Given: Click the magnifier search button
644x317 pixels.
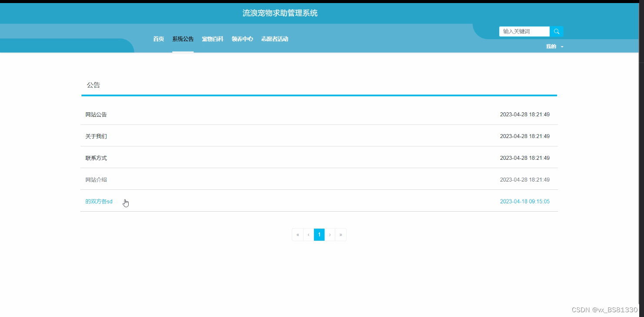Looking at the screenshot, I should pyautogui.click(x=556, y=31).
